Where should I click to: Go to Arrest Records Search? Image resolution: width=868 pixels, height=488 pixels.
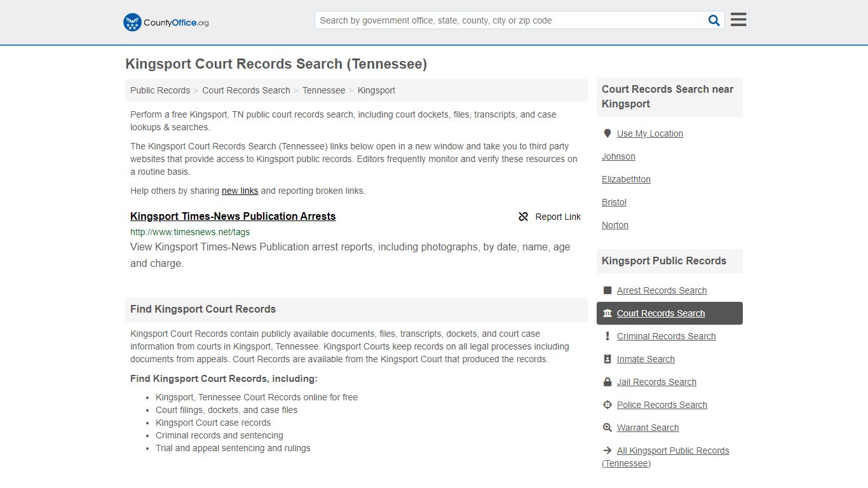pos(661,290)
